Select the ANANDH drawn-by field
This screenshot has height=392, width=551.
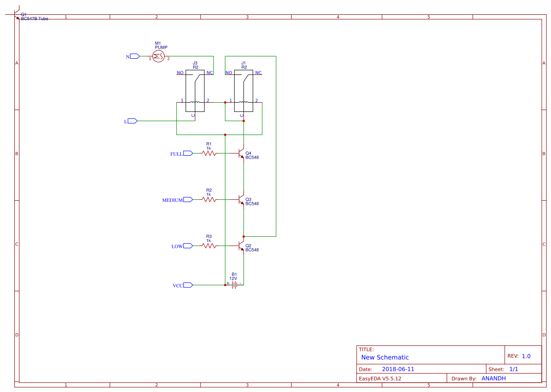pyautogui.click(x=493, y=378)
